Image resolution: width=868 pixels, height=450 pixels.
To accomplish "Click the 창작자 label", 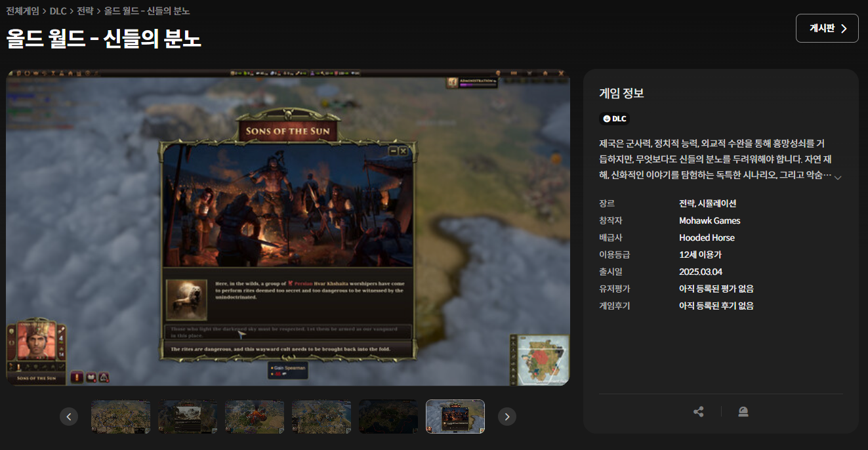I will [x=611, y=220].
